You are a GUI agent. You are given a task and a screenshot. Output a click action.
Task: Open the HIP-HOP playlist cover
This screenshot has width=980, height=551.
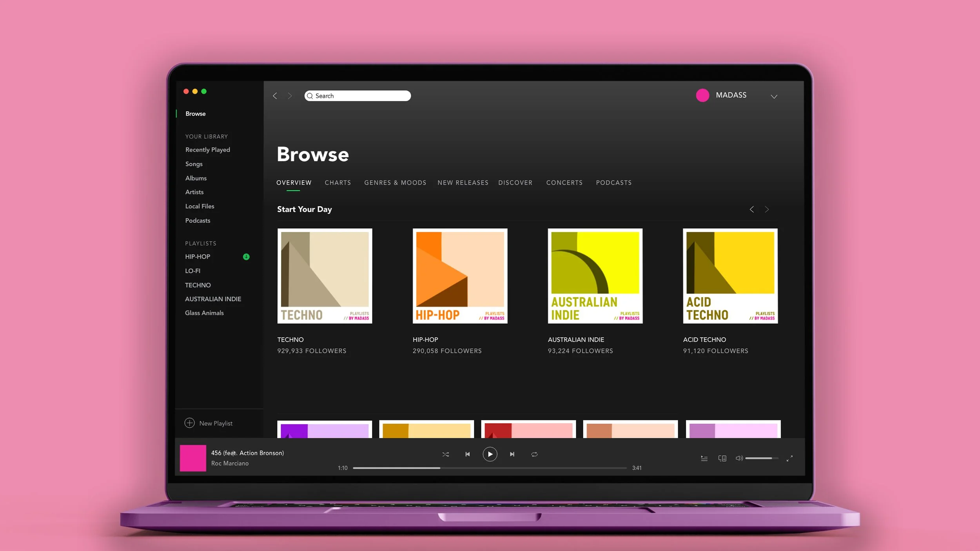[x=460, y=276]
